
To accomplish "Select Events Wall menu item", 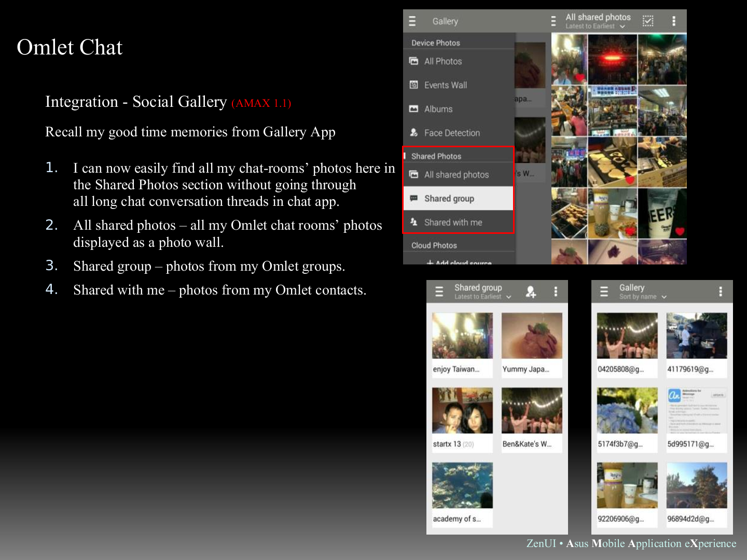I will click(x=445, y=85).
